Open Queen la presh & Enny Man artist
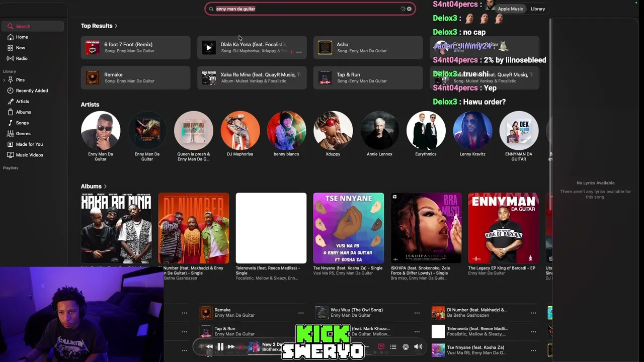 coord(194,131)
